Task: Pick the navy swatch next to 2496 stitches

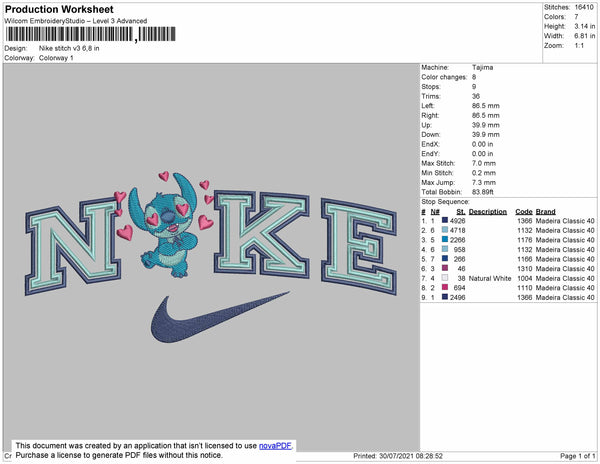Action: point(445,297)
